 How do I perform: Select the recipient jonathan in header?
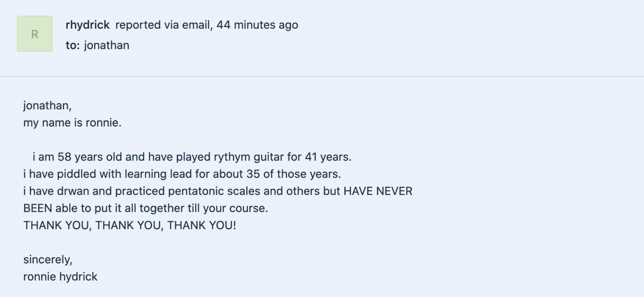coord(107,45)
